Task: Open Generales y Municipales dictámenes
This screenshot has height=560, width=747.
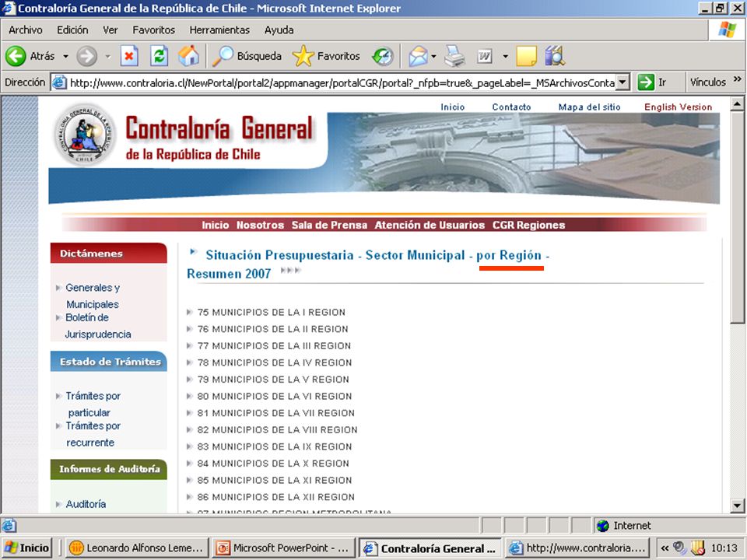Action: click(93, 296)
